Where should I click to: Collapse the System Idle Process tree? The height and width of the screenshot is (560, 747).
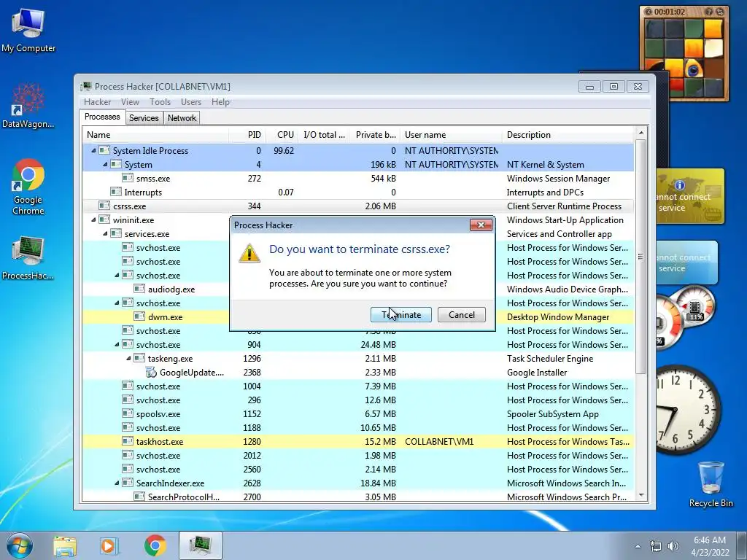point(93,150)
